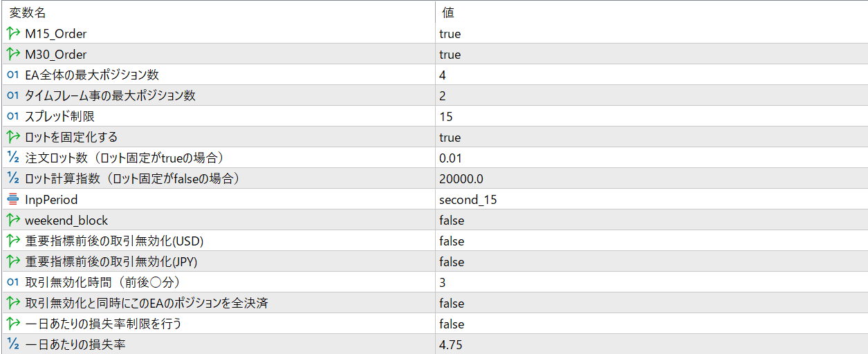Viewport: 868px width, 354px height.
Task: Click the boolean icon beside M15_Order
Action: pyautogui.click(x=13, y=33)
